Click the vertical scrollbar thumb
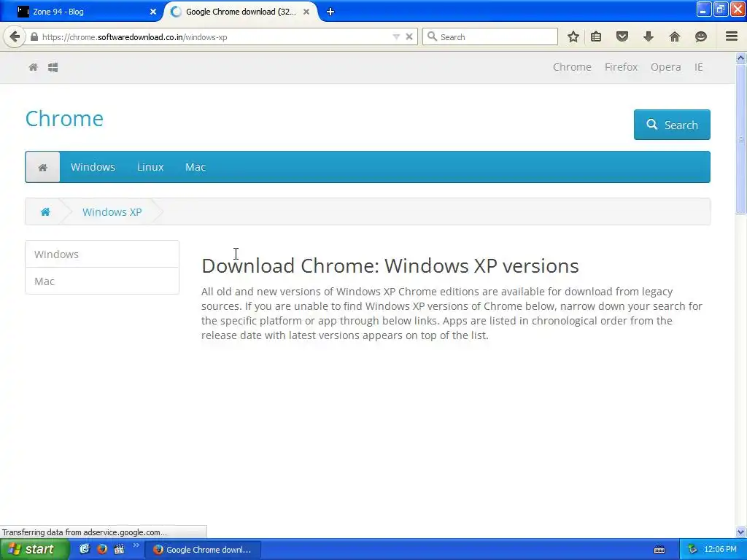 pyautogui.click(x=741, y=139)
